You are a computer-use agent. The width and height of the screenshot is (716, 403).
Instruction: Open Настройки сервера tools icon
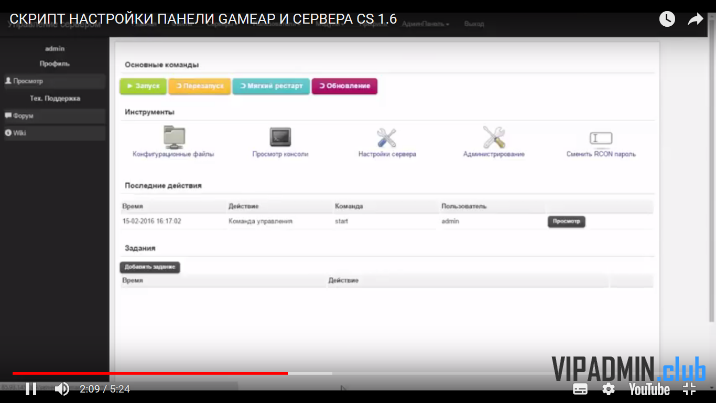pyautogui.click(x=387, y=138)
